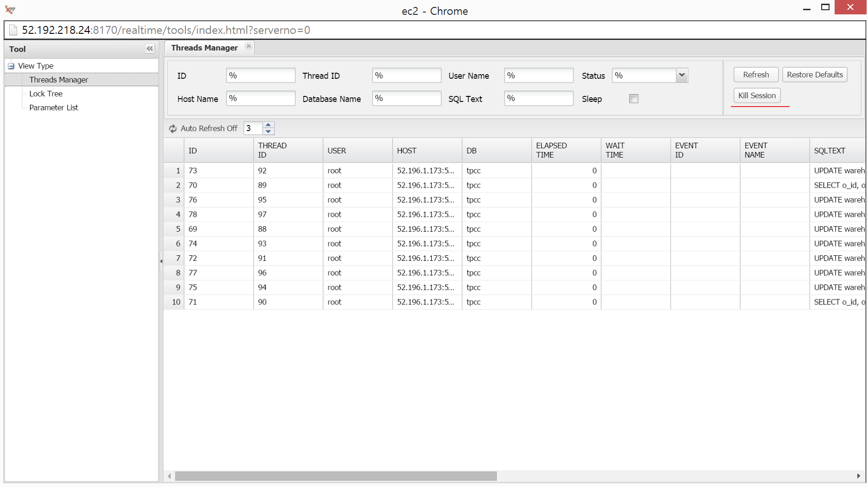Sort by the HOST column header
This screenshot has width=868, height=487.
[427, 151]
